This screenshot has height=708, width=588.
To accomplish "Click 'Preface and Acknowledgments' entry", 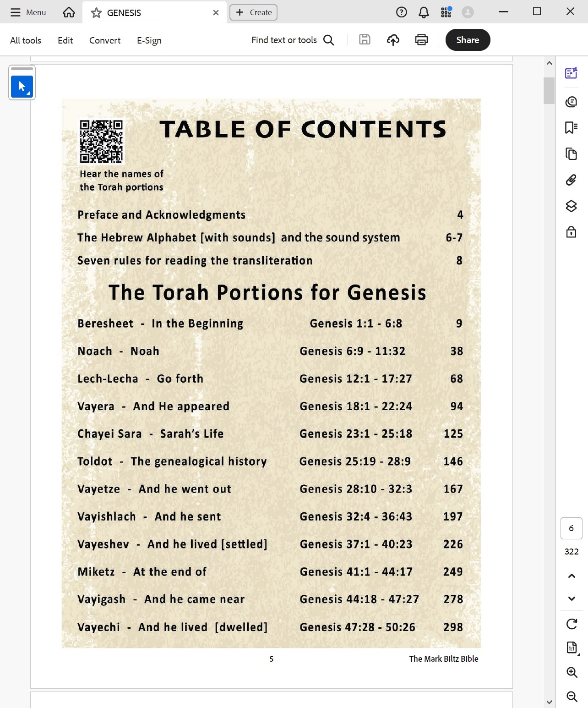I will [162, 215].
